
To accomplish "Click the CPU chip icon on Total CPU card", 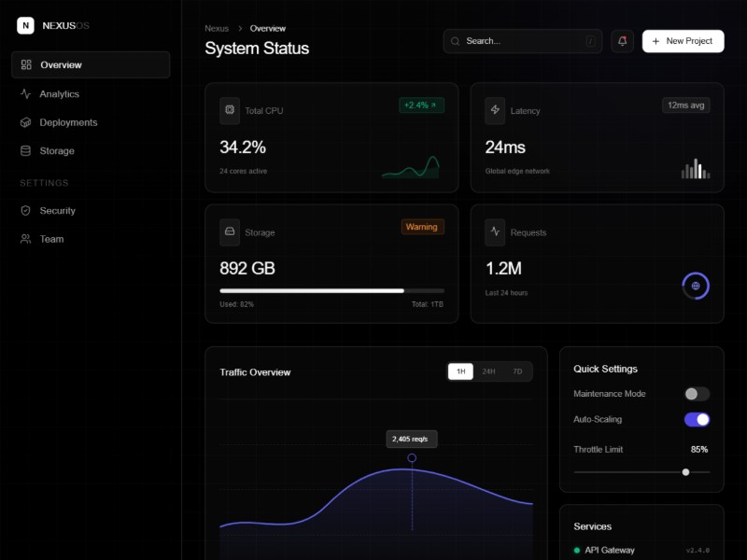I will coord(230,110).
